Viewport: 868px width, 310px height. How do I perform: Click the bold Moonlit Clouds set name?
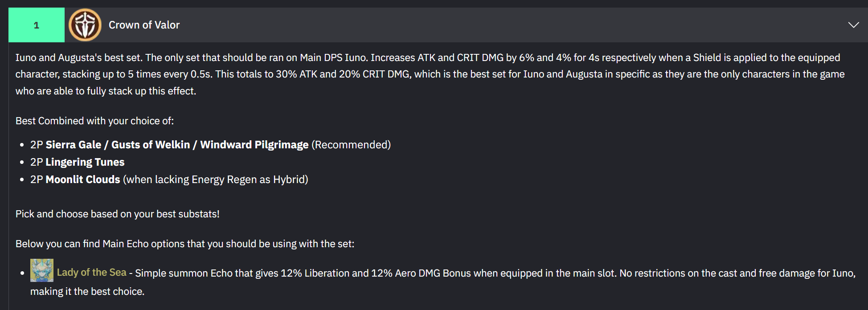(83, 179)
